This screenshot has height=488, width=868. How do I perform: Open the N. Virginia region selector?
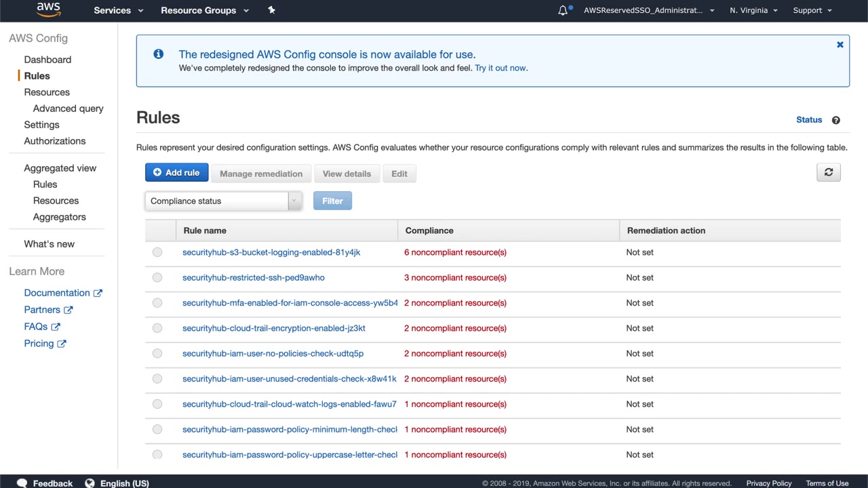[753, 10]
